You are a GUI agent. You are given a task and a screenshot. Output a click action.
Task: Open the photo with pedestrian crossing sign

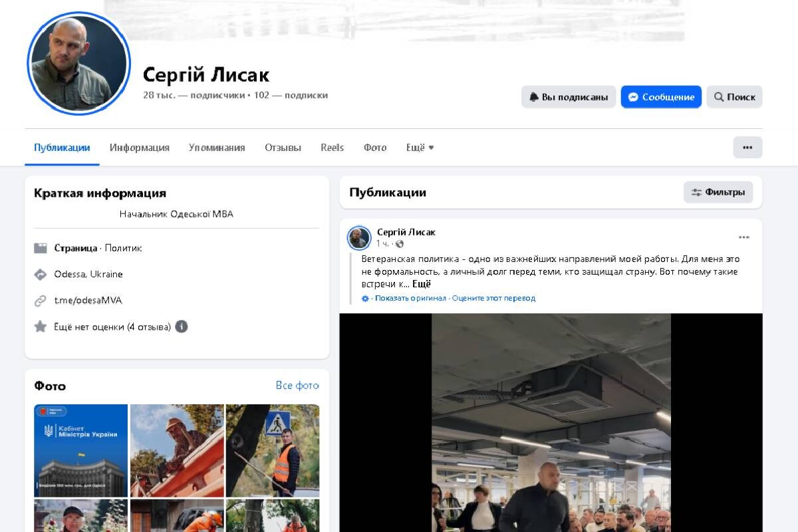click(x=273, y=450)
